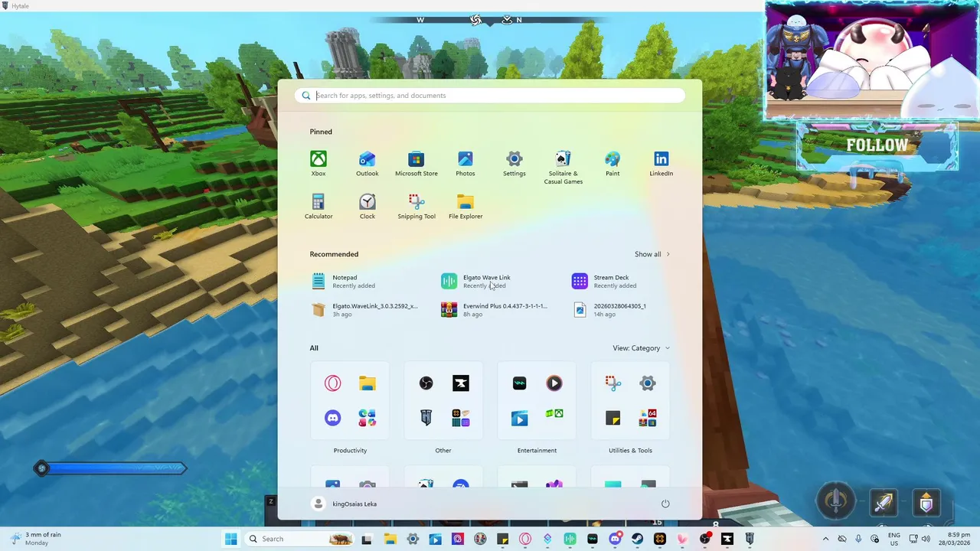
Task: Expand Show all recommended items
Action: [x=652, y=254]
